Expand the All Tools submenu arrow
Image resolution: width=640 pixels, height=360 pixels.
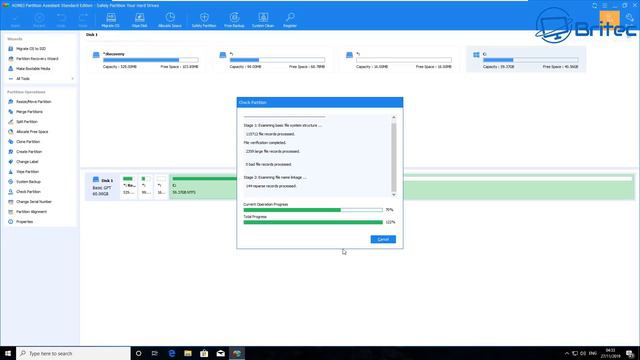73,79
